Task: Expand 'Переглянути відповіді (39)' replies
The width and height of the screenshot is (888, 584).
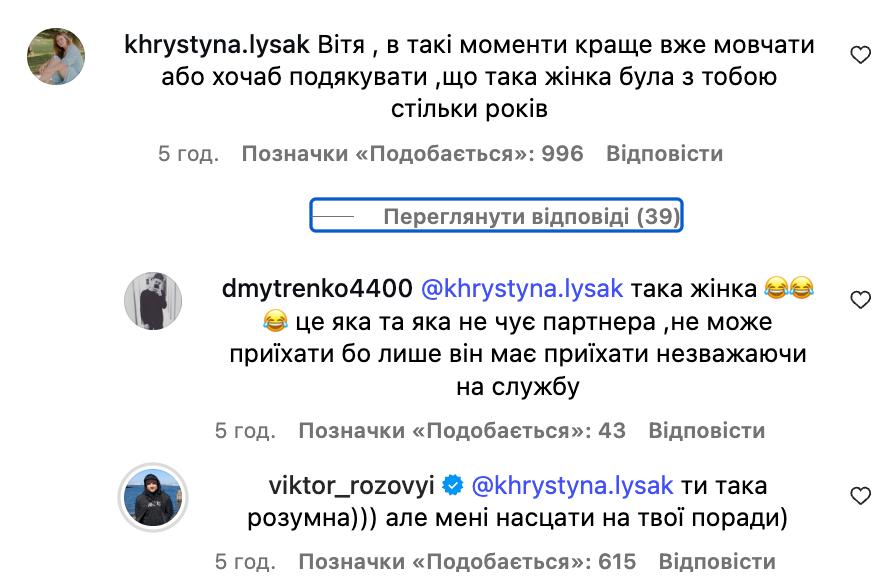Action: tap(496, 215)
